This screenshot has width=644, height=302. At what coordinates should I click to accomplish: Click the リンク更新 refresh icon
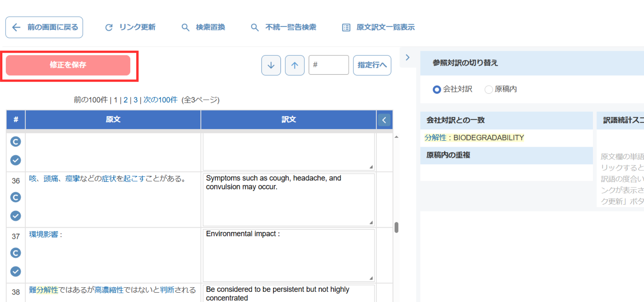109,27
